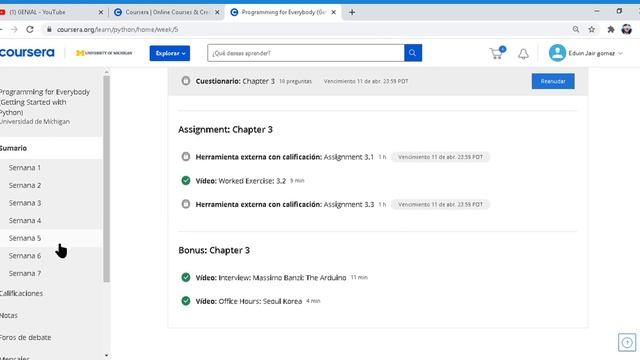
Task: Click the blue search magnifier button
Action: (x=413, y=53)
